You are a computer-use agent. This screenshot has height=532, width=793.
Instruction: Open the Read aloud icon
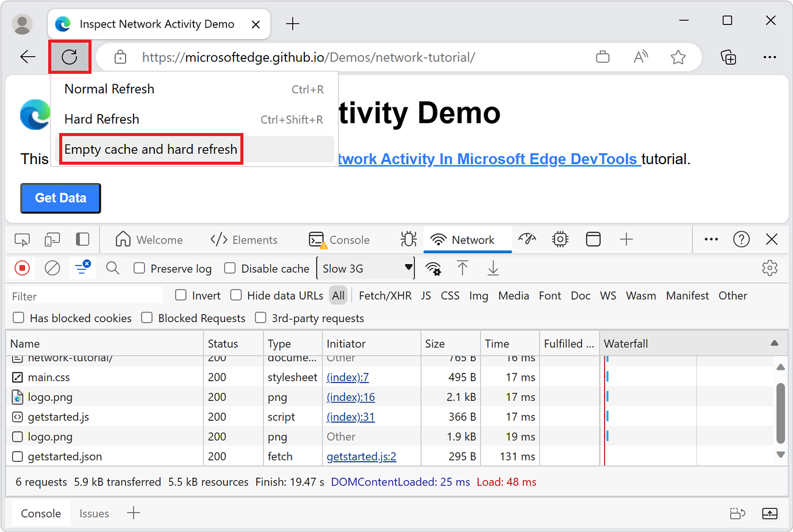tap(640, 57)
